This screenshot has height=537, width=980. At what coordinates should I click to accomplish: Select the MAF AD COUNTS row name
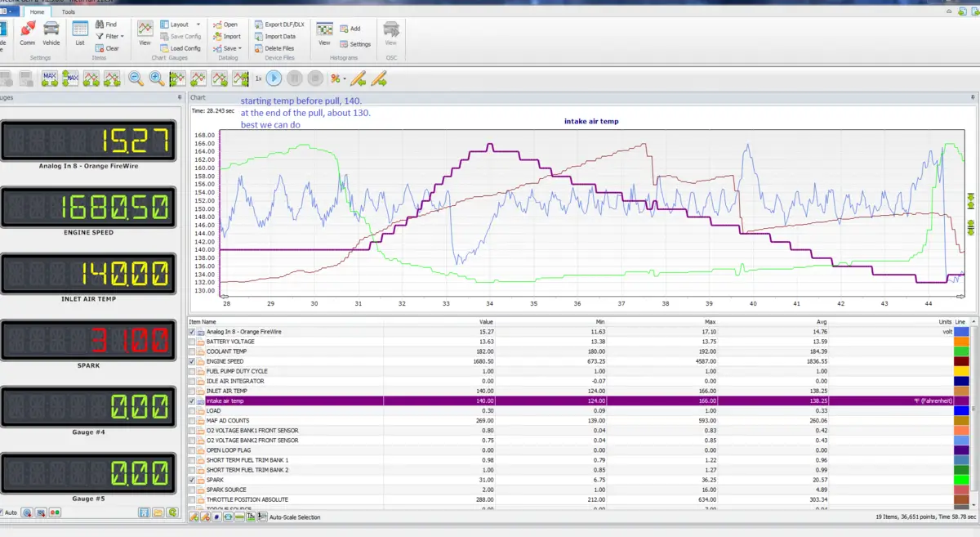[227, 421]
